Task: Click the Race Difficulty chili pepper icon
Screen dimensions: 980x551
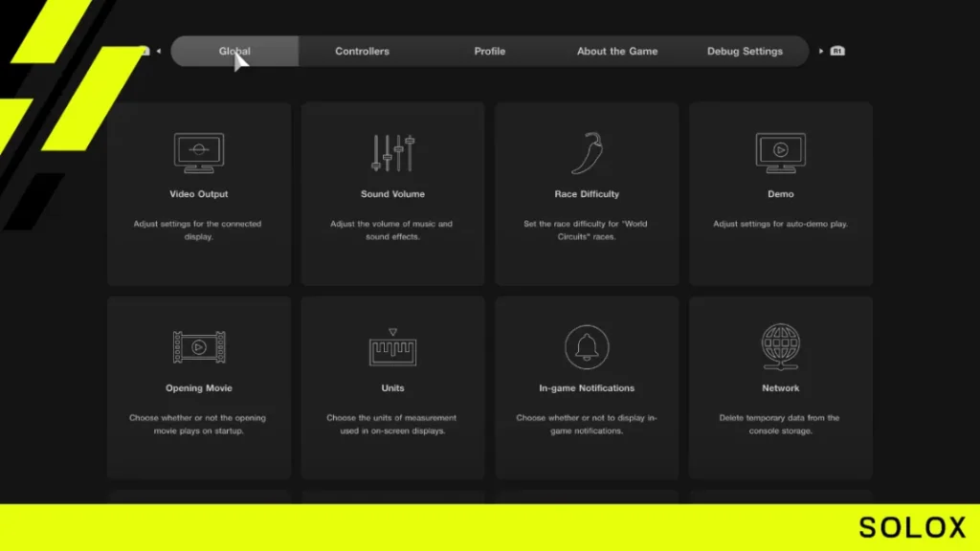Action: [x=587, y=152]
